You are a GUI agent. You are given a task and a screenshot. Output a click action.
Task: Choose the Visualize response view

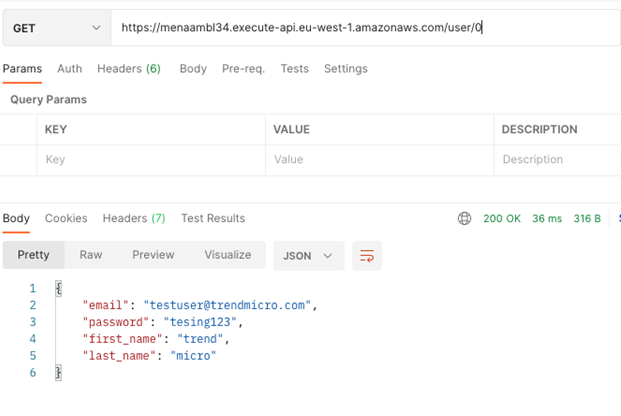pos(228,255)
